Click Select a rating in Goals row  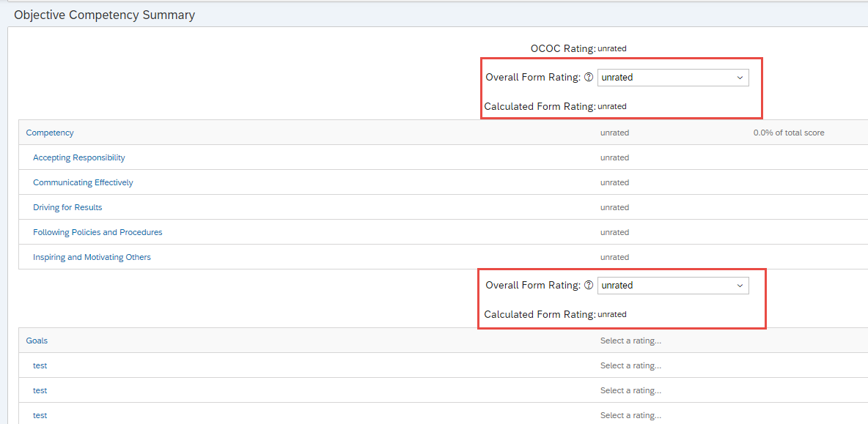[631, 341]
